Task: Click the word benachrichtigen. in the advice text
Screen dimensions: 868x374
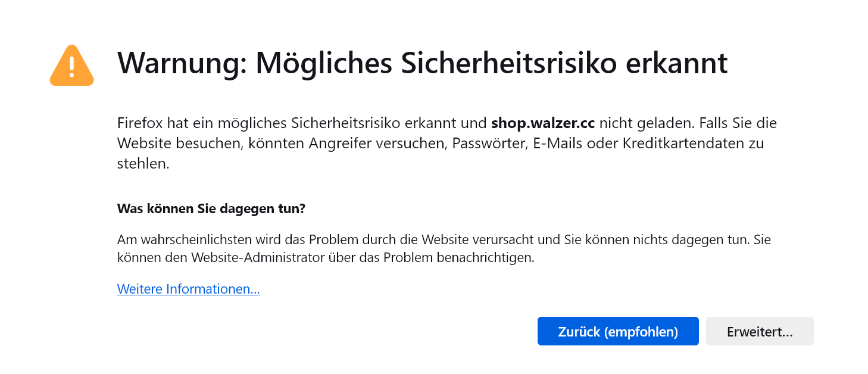Action: coord(486,258)
